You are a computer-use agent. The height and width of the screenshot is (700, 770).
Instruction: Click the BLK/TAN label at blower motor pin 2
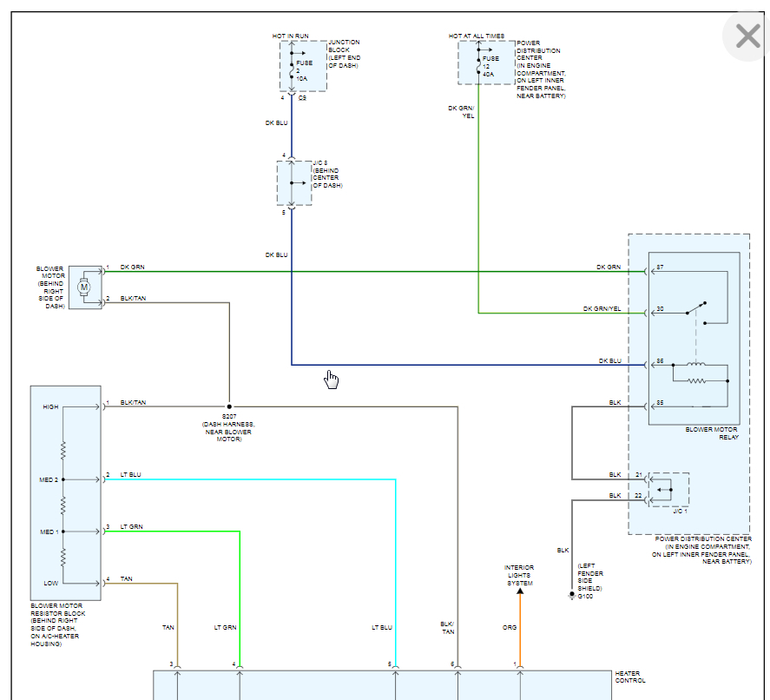pyautogui.click(x=133, y=298)
